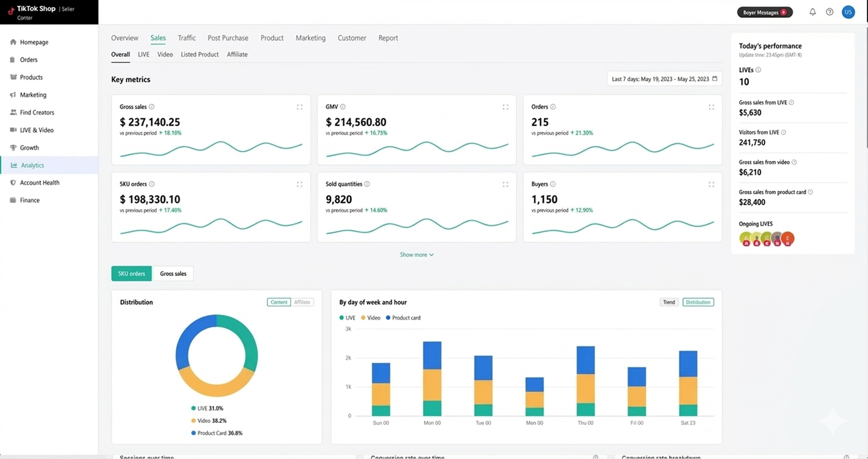Image resolution: width=868 pixels, height=459 pixels.
Task: Click the notification bell icon
Action: pyautogui.click(x=813, y=12)
